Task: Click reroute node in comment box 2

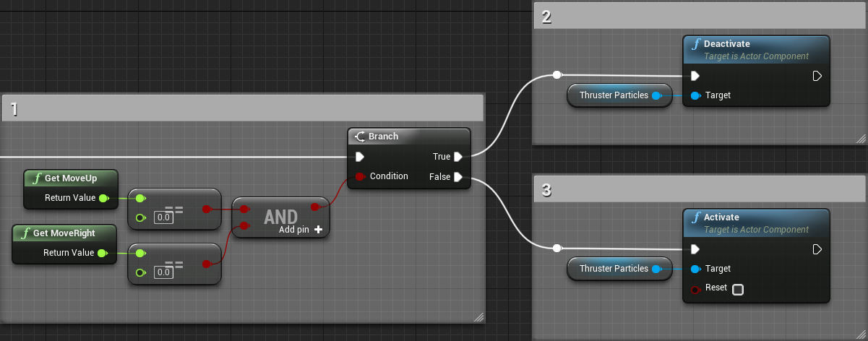Action: [557, 75]
